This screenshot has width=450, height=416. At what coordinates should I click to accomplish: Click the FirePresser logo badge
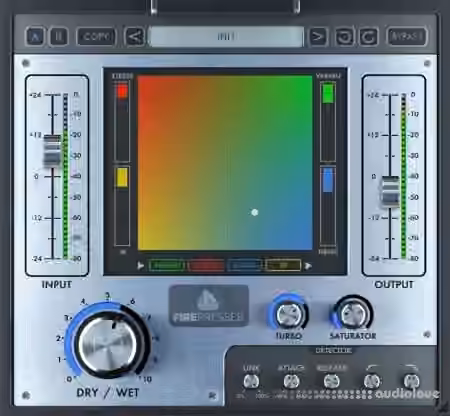pyautogui.click(x=209, y=305)
